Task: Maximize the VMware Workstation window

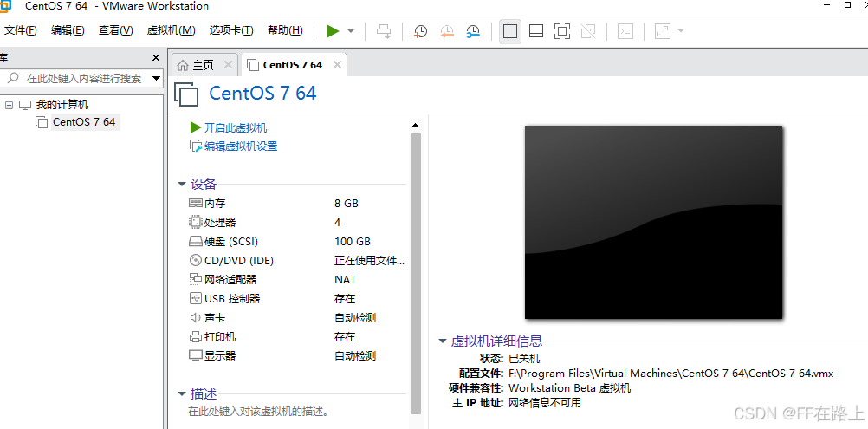Action: [847, 5]
